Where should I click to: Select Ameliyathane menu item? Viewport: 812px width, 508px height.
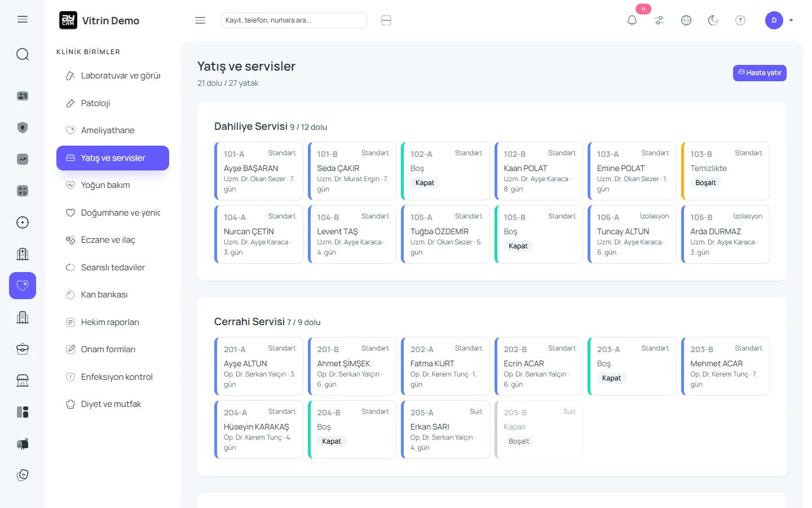coord(113,130)
